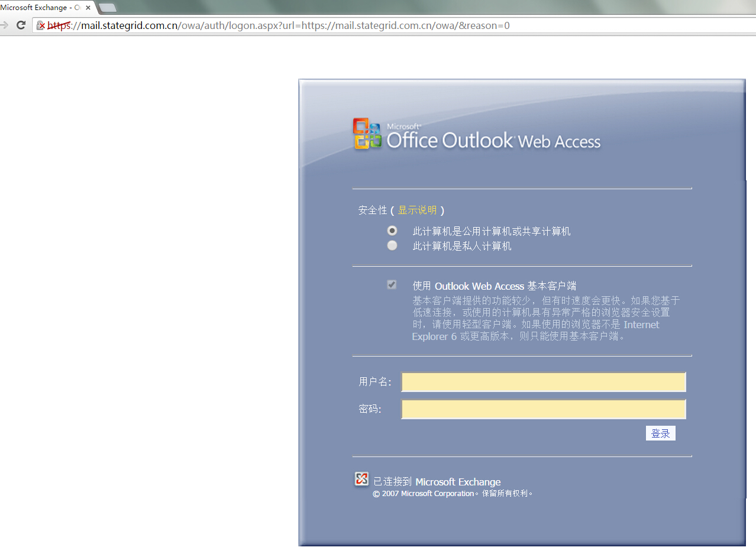
Task: Open a new browser tab
Action: (107, 8)
